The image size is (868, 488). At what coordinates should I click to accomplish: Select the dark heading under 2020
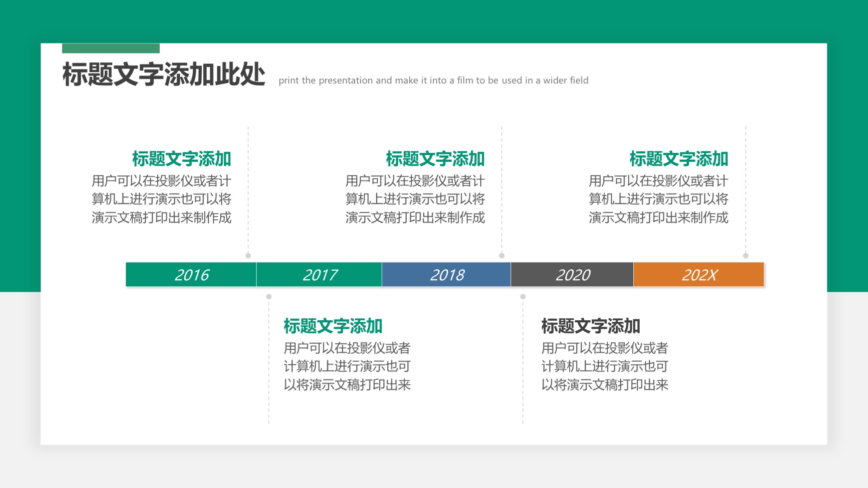pos(591,326)
